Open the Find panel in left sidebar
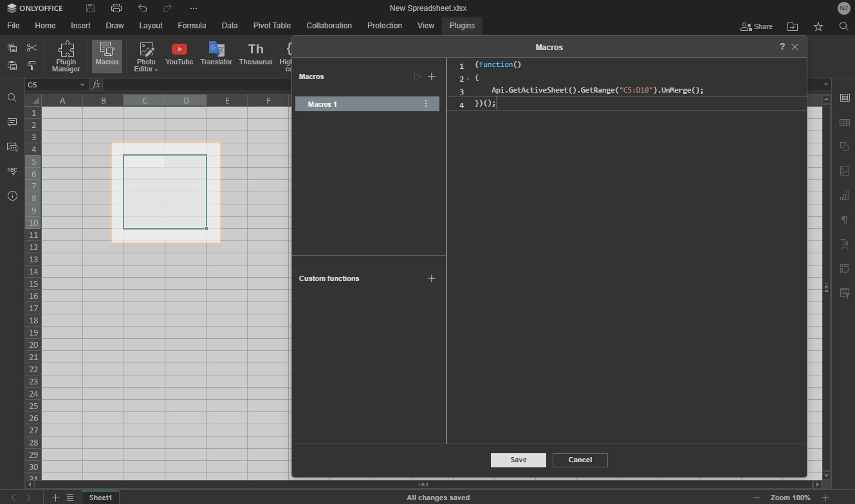 coord(12,98)
